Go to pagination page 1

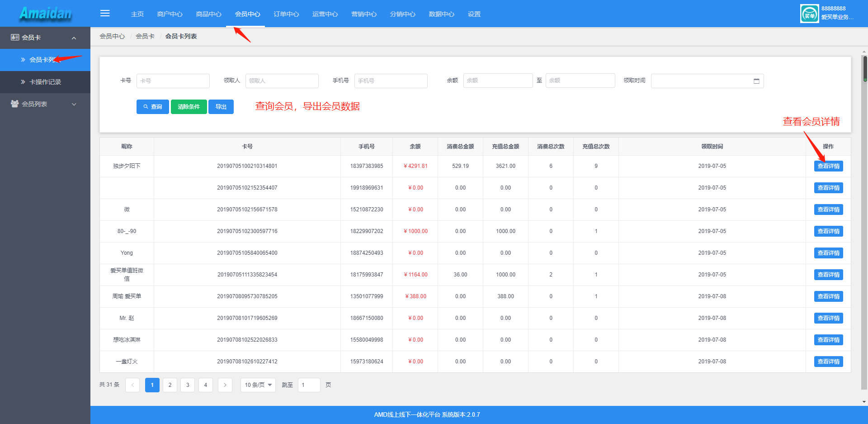152,385
